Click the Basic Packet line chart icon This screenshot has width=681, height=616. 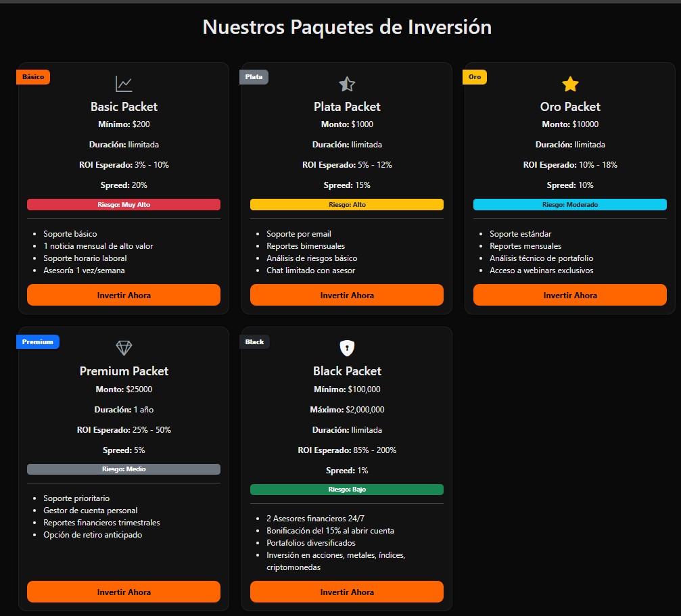pos(124,84)
